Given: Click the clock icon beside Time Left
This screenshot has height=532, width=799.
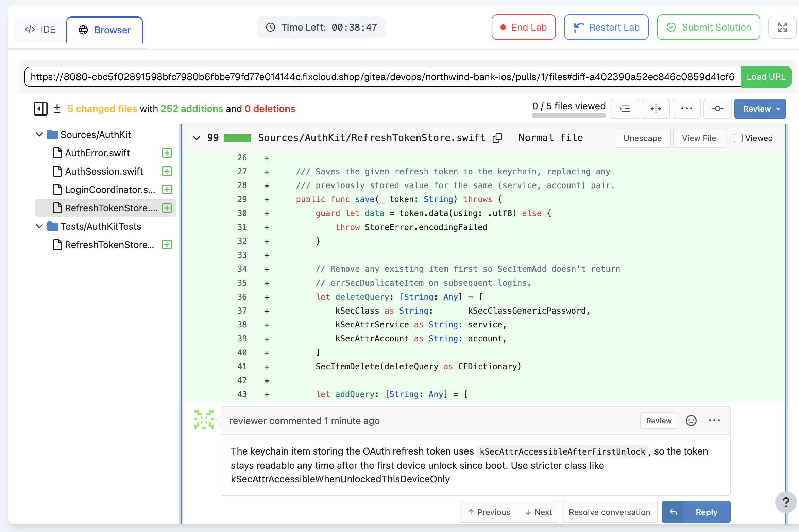Looking at the screenshot, I should point(271,27).
